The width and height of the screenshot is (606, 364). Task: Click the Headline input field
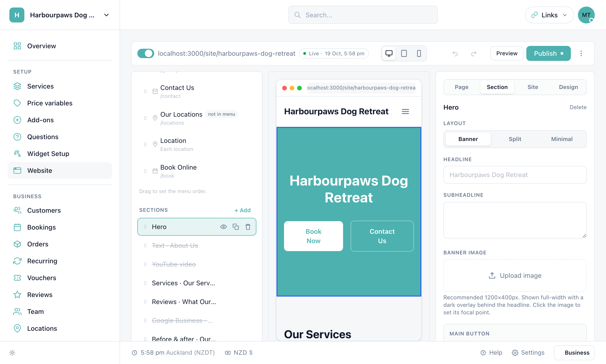[x=515, y=175]
